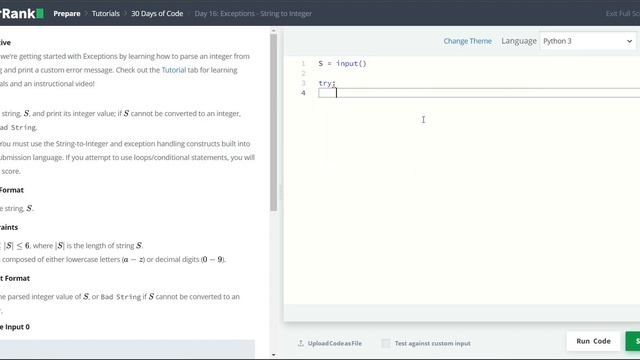
Task: Enable Test against custom input checkbox
Action: point(385,343)
